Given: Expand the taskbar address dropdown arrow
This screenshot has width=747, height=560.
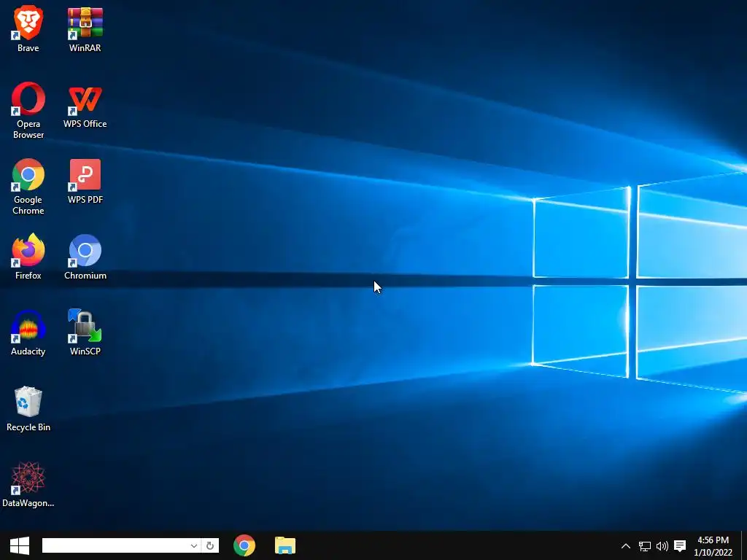Looking at the screenshot, I should [194, 545].
